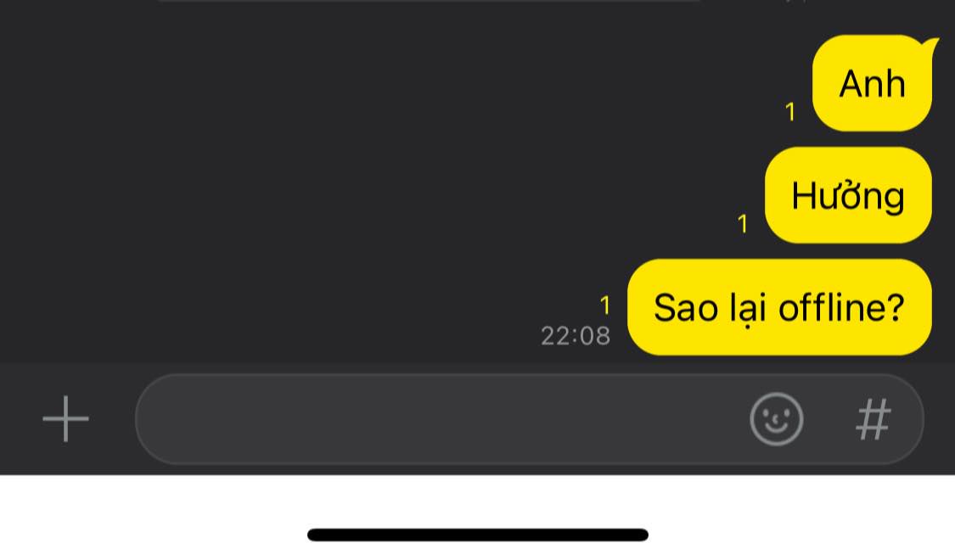
Task: Tap the home indicator bar
Action: click(x=477, y=535)
